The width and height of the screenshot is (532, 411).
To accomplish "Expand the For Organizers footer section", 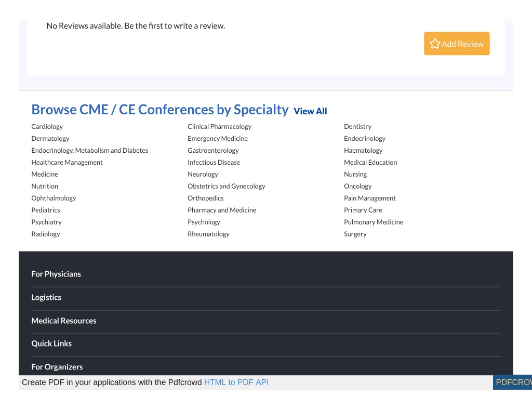I will (265, 366).
